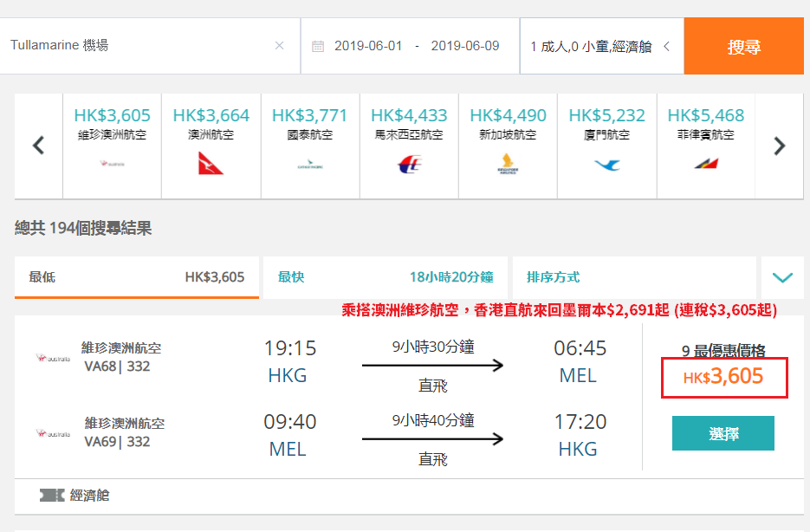Click the HK$3,605 best price

(x=723, y=377)
